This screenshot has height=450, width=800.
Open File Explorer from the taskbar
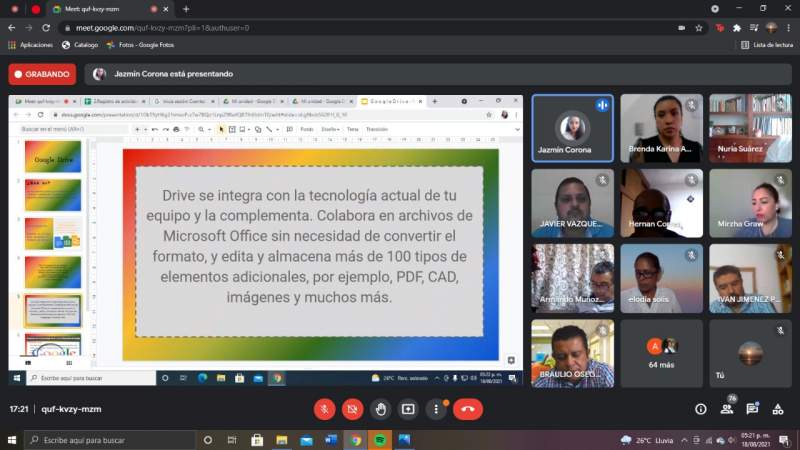[282, 440]
